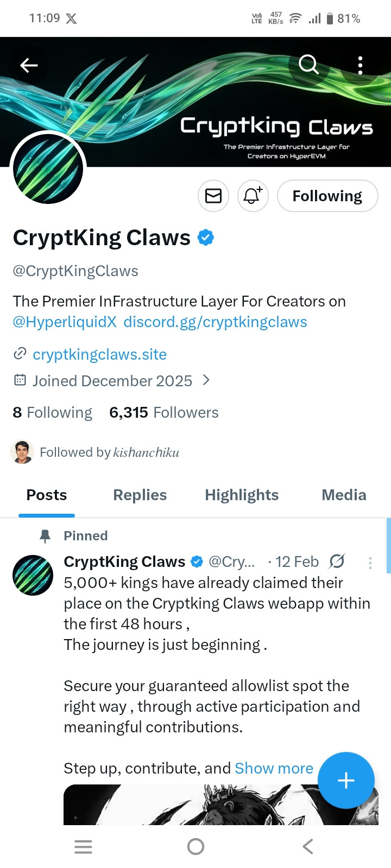Tap the back arrow icon
The width and height of the screenshot is (391, 868).
tap(29, 66)
